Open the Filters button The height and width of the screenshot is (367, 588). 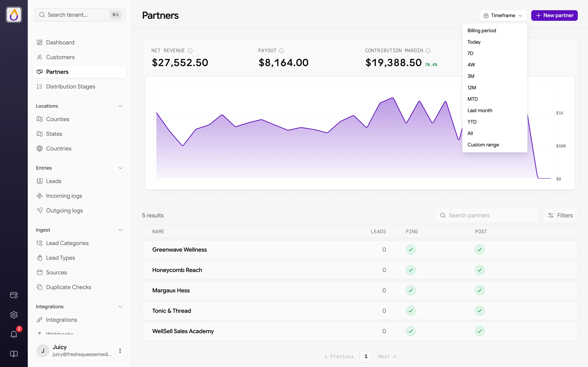coord(560,215)
